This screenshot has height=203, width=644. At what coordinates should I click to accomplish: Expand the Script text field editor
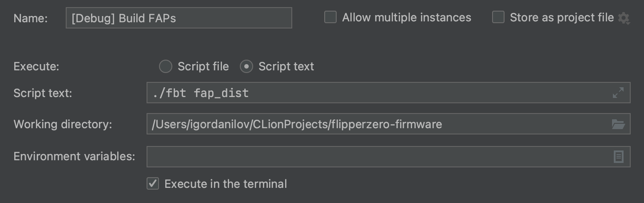[618, 93]
